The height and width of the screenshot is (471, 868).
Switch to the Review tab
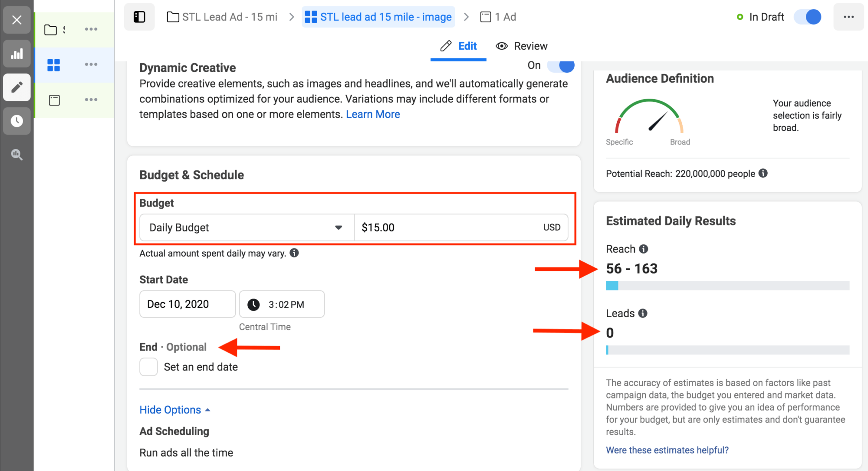tap(522, 46)
